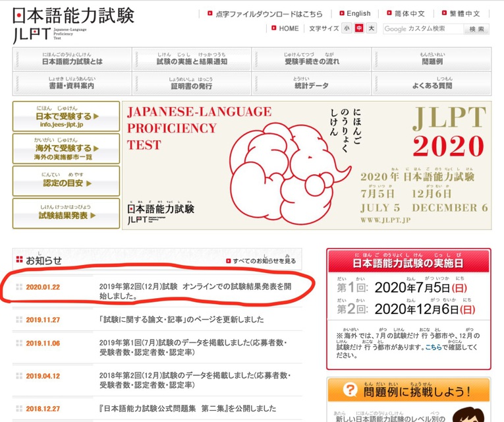Set text size to 小 (small)
The width and height of the screenshot is (504, 422).
(347, 28)
